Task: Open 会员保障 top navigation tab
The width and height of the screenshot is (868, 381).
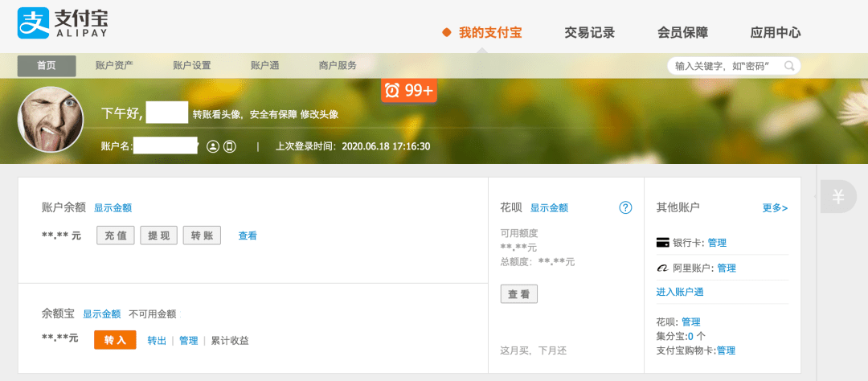Action: [682, 33]
